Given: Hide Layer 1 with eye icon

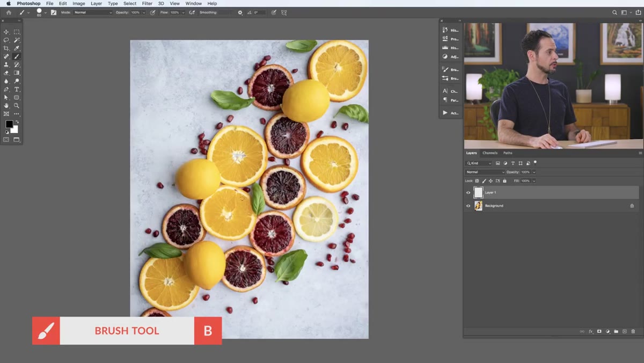Looking at the screenshot, I should [468, 192].
